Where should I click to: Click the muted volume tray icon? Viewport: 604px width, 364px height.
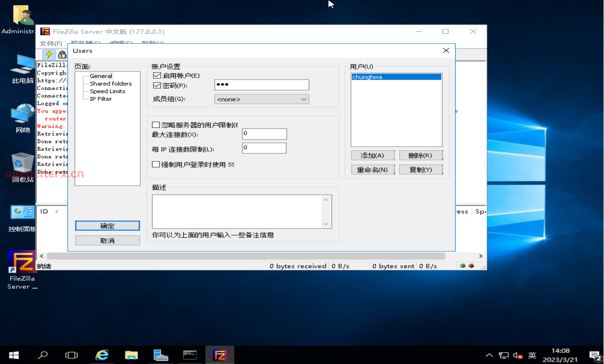tap(518, 355)
